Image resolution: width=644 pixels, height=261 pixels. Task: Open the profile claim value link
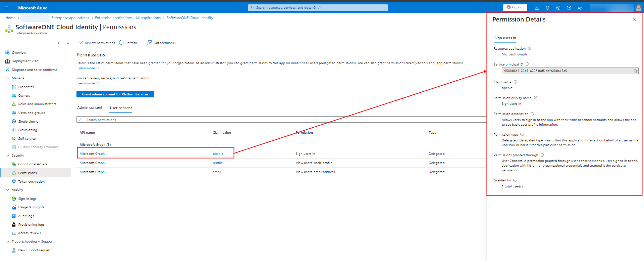217,163
